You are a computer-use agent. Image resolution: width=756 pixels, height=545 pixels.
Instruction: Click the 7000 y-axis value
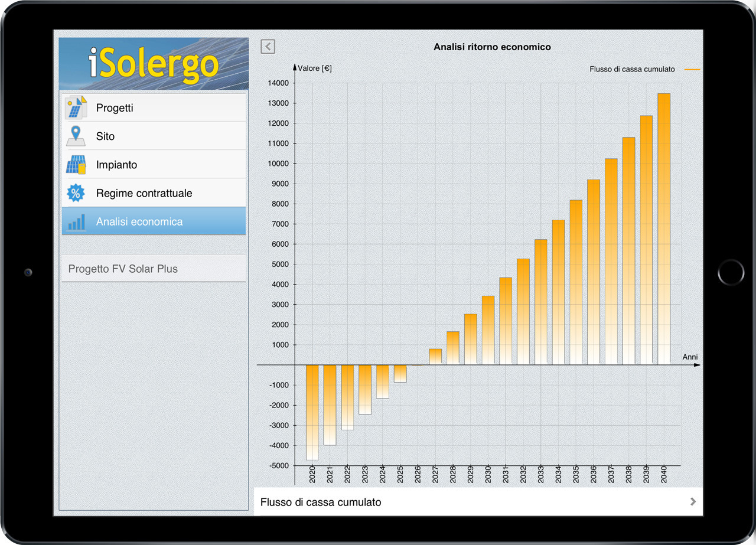280,224
